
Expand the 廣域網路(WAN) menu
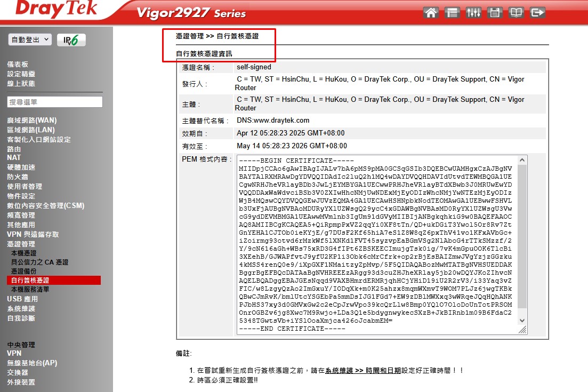31,121
